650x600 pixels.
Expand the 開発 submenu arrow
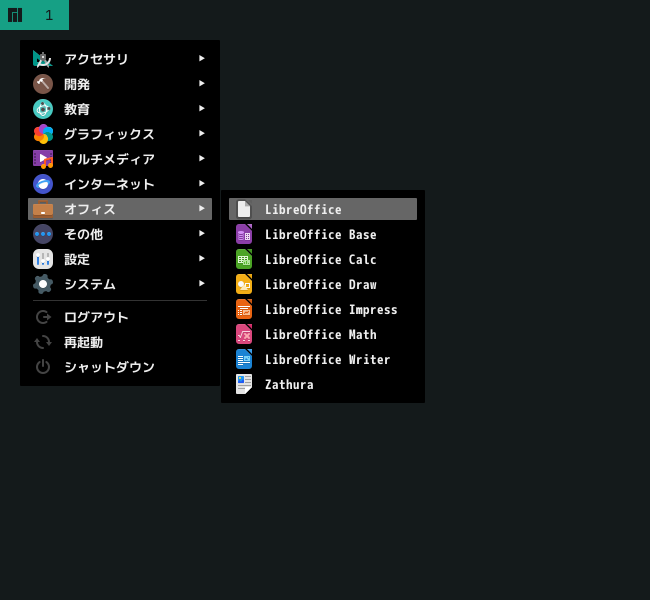(x=201, y=83)
